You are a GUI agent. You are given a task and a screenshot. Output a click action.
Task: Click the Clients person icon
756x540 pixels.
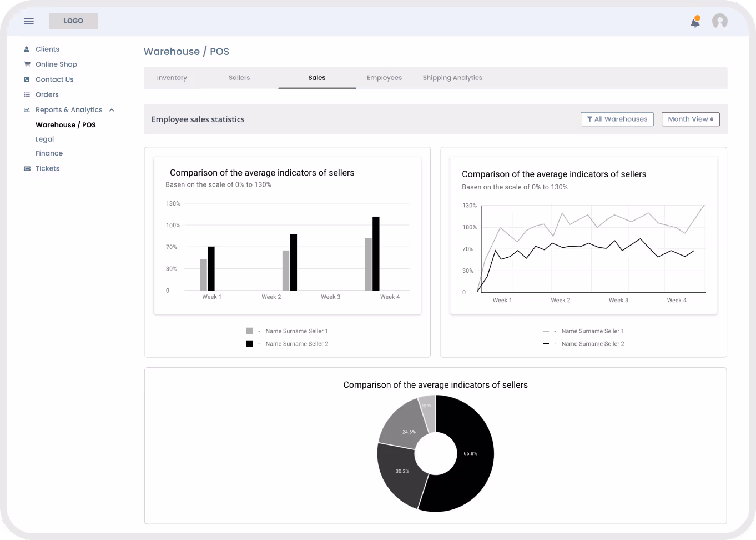tap(27, 49)
